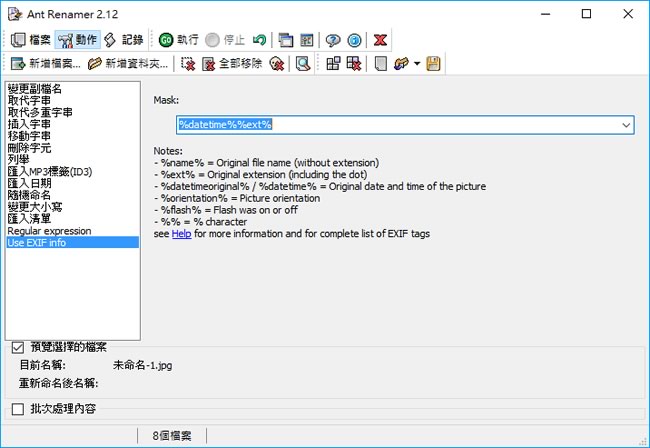Click the options settings icon beside help
650x448 pixels.
pyautogui.click(x=307, y=40)
